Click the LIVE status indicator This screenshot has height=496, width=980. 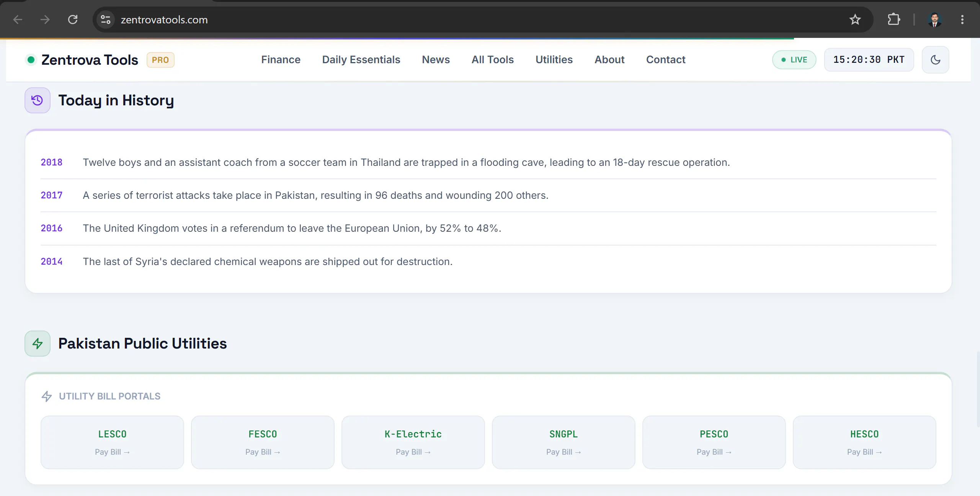794,60
